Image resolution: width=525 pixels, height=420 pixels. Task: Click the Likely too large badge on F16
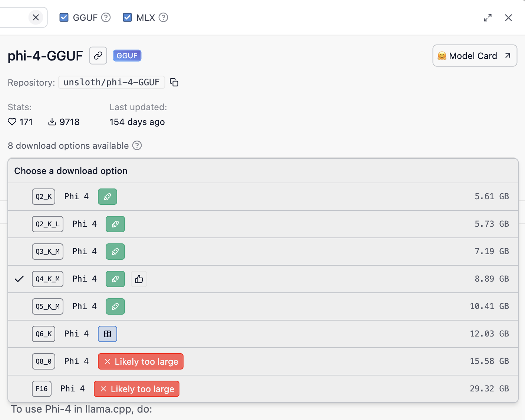(x=136, y=389)
